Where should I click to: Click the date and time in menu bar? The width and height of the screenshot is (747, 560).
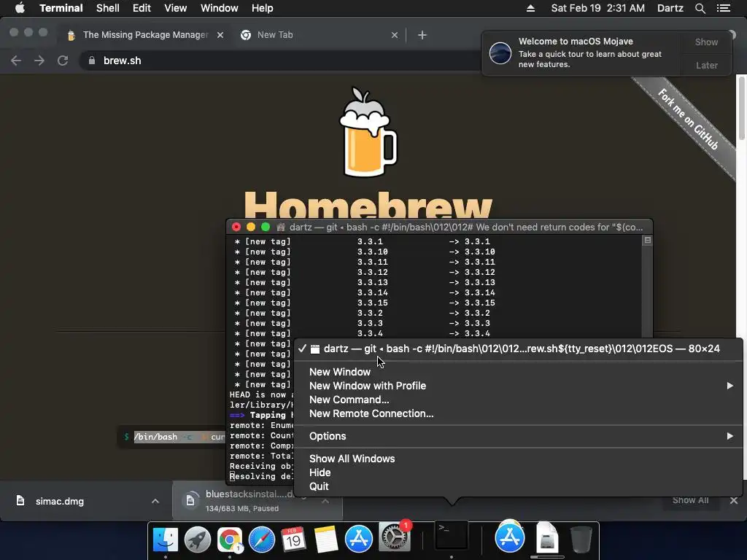tap(597, 8)
